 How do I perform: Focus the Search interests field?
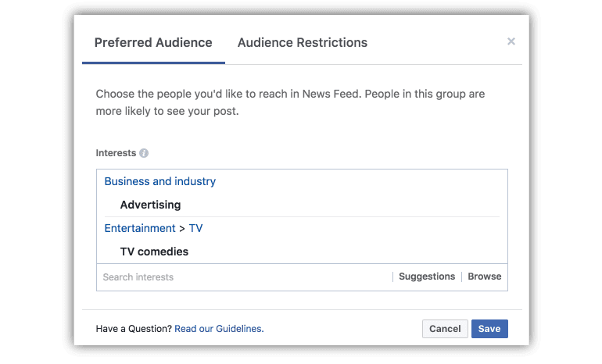click(x=242, y=277)
